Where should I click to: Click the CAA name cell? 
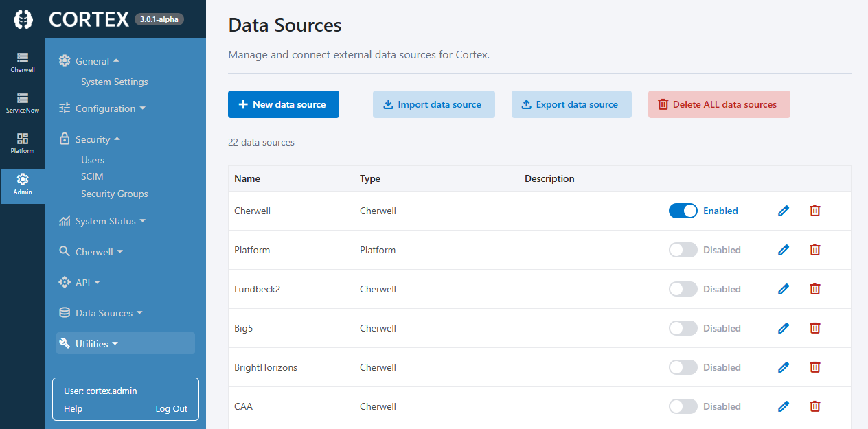pos(243,406)
